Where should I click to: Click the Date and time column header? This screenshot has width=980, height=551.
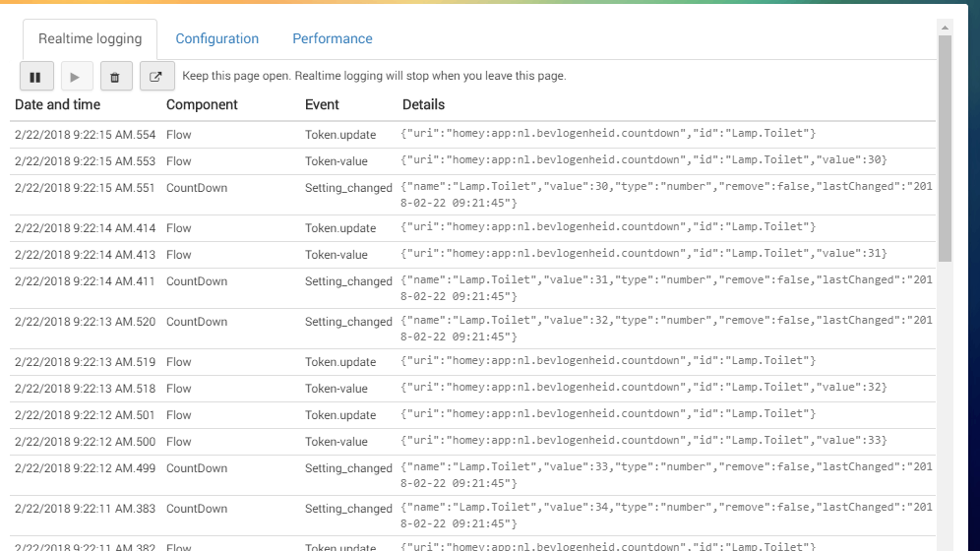(x=57, y=104)
